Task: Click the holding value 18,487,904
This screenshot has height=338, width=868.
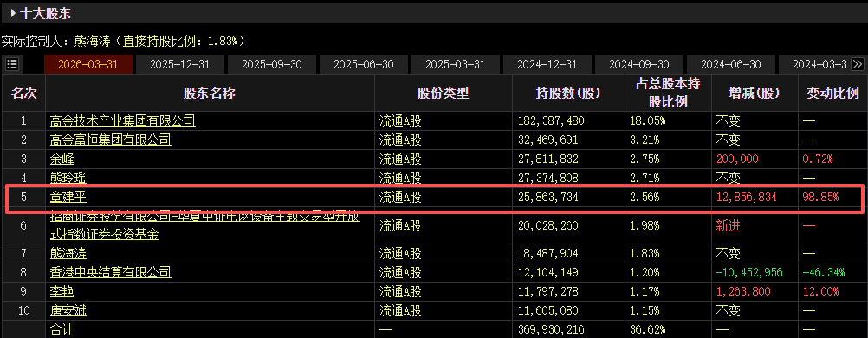Action: pyautogui.click(x=548, y=254)
